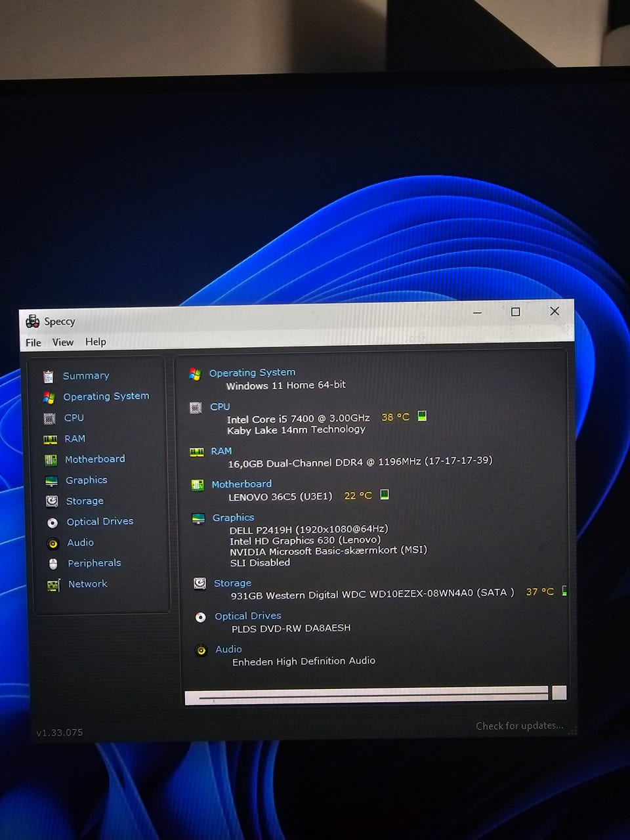Click the RAM icon in summary pane
The width and height of the screenshot is (630, 840).
197,452
